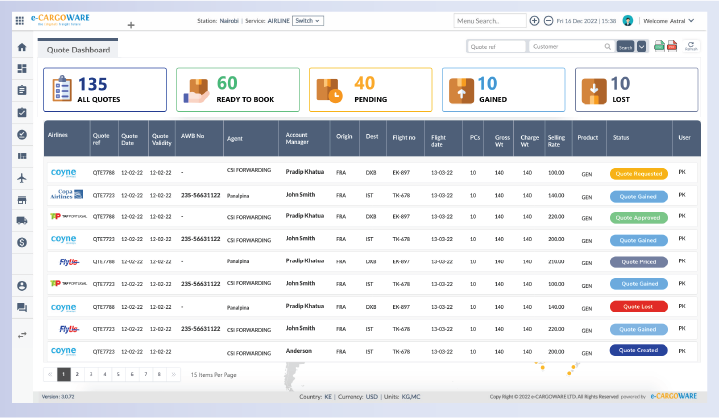Go to page 2 of quotes
Screen dimensions: 719x418
pos(77,374)
